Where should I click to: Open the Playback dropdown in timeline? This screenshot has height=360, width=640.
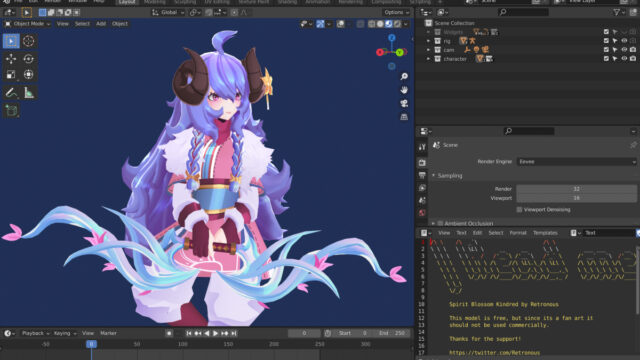coord(36,333)
